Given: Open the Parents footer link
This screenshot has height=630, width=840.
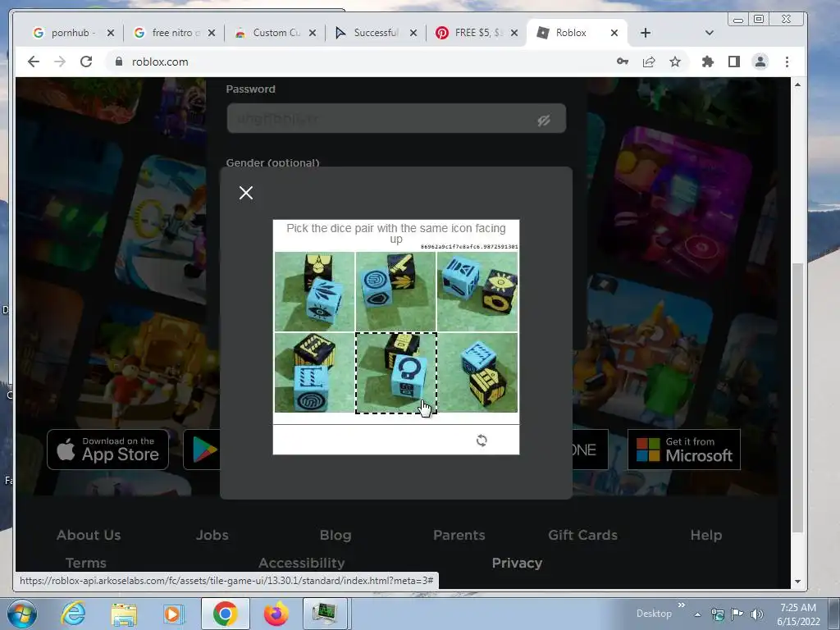Looking at the screenshot, I should point(459,535).
